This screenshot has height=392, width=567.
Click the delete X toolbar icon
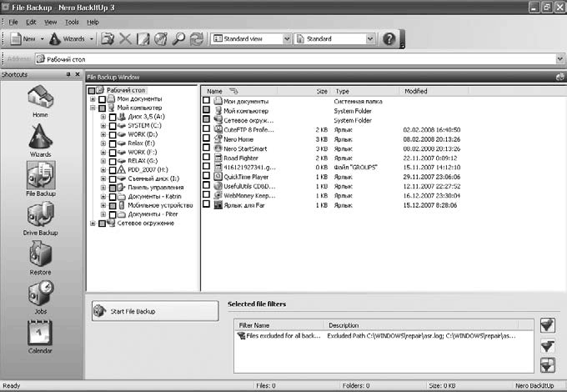point(125,38)
